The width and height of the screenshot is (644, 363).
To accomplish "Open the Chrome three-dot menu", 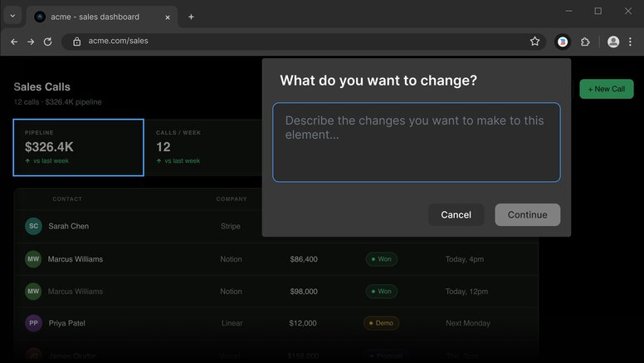I will click(x=630, y=42).
